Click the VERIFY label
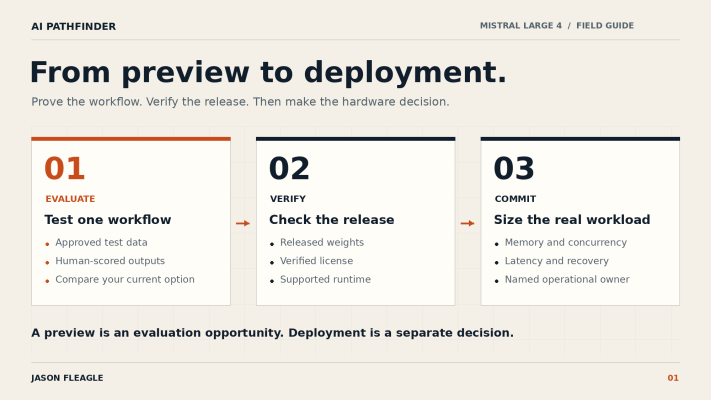 [x=288, y=199]
